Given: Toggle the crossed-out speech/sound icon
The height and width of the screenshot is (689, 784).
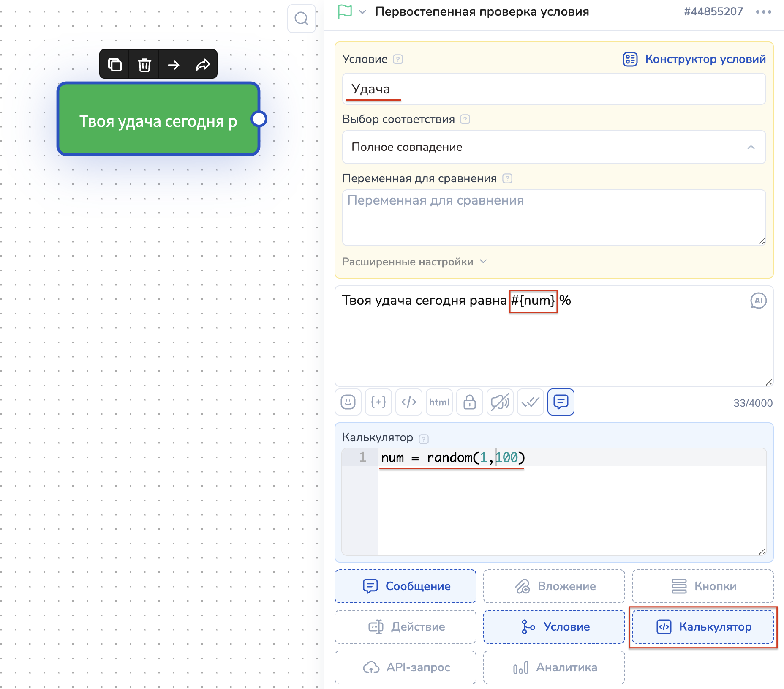Looking at the screenshot, I should pos(500,402).
